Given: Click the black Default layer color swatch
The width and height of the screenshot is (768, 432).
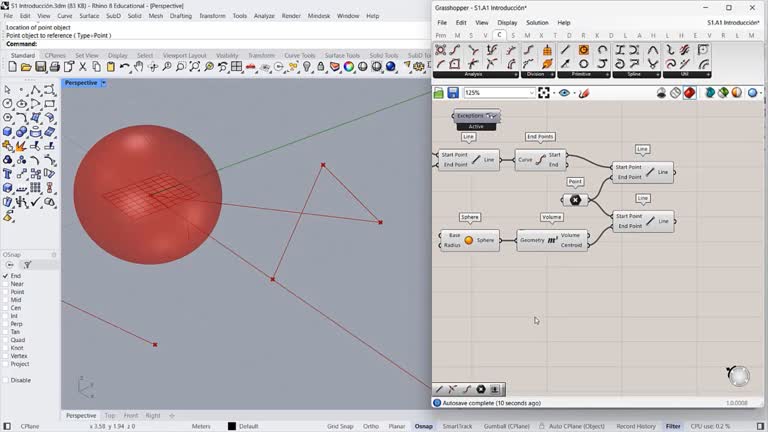Looking at the screenshot, I should [232, 426].
